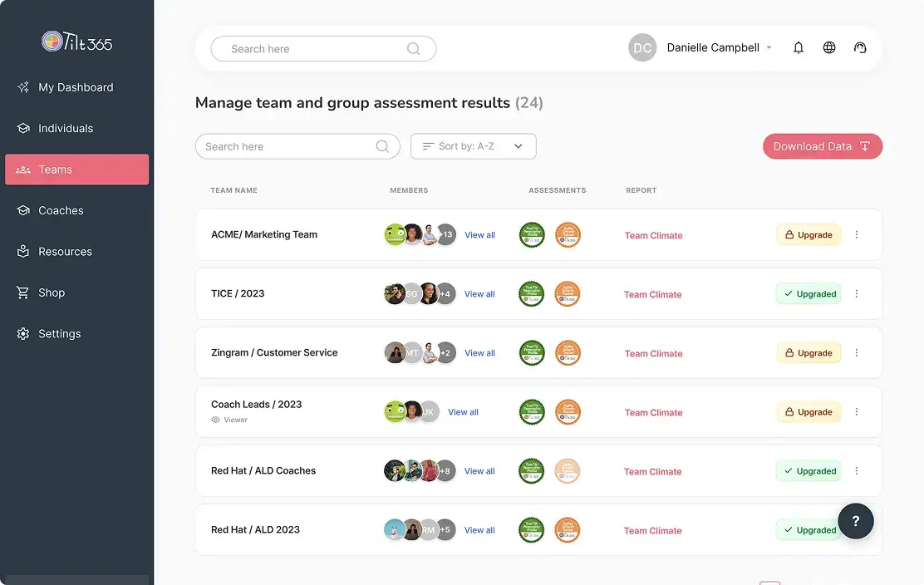Open the Sort by: A-Z dropdown

(x=473, y=146)
